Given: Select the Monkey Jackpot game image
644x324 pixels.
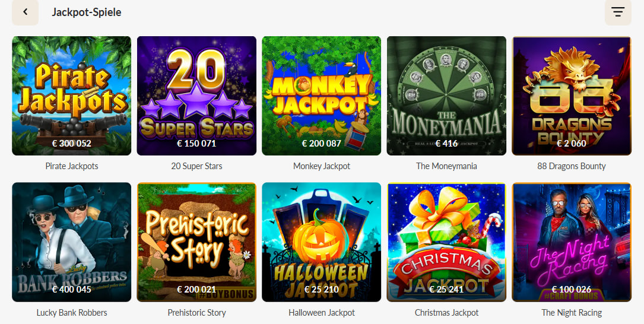Looking at the screenshot, I should [x=321, y=96].
